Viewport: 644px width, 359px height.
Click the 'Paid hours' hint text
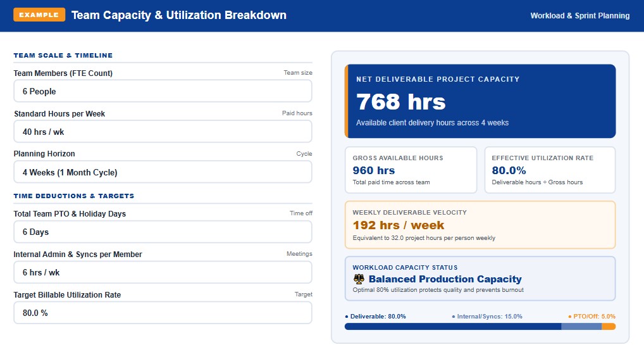(297, 113)
